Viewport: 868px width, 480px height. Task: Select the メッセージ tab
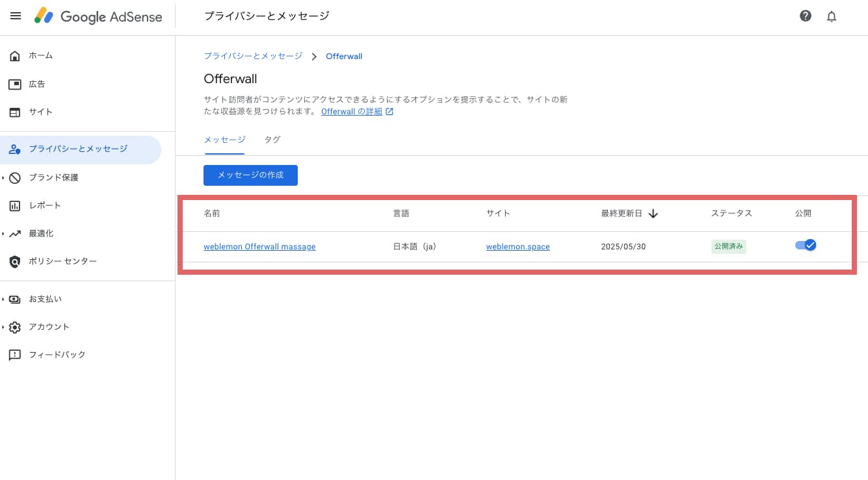pyautogui.click(x=224, y=140)
